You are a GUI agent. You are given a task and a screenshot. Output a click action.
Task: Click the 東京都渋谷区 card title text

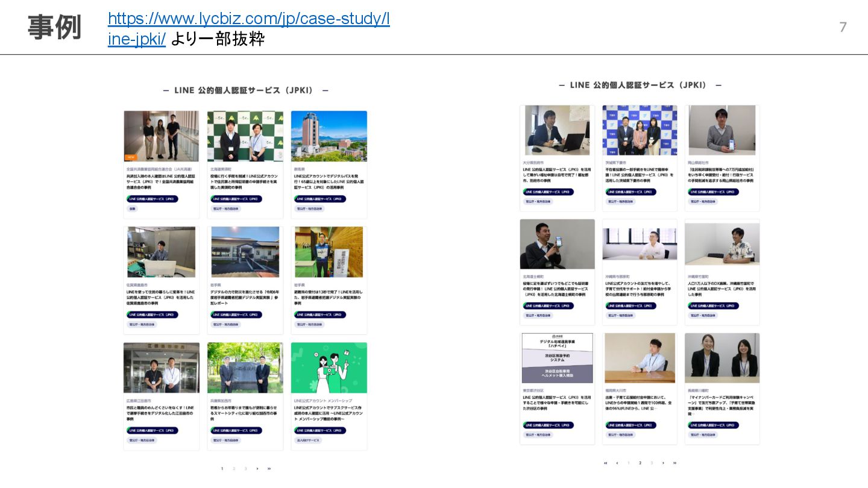coord(557,402)
